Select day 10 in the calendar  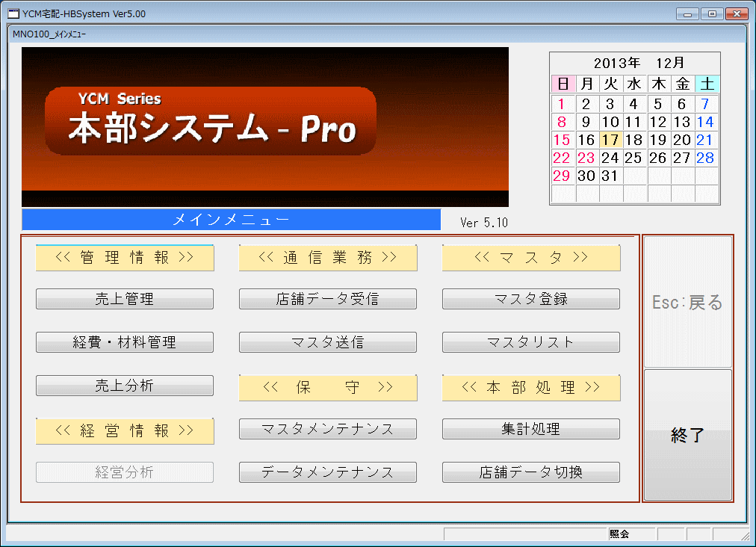[x=610, y=122]
